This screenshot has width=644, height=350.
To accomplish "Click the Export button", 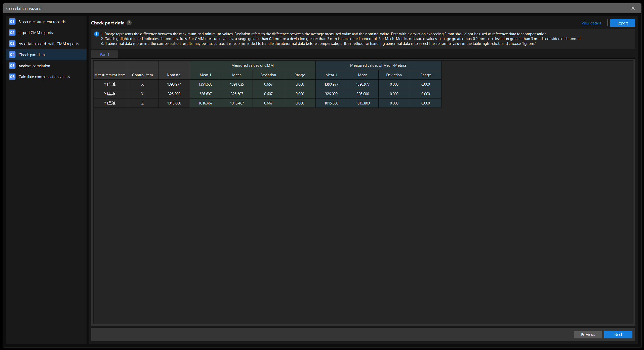I will (x=622, y=23).
